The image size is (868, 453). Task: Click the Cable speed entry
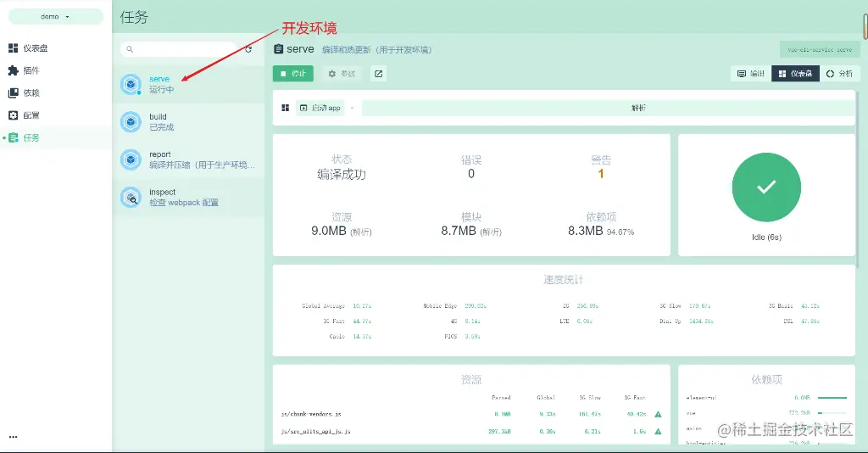pos(350,336)
